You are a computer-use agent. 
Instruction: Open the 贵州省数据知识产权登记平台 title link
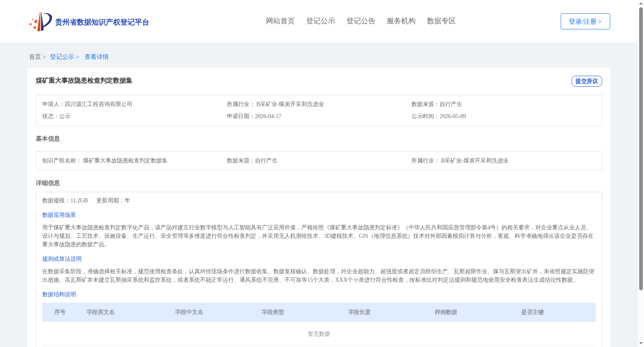point(102,22)
